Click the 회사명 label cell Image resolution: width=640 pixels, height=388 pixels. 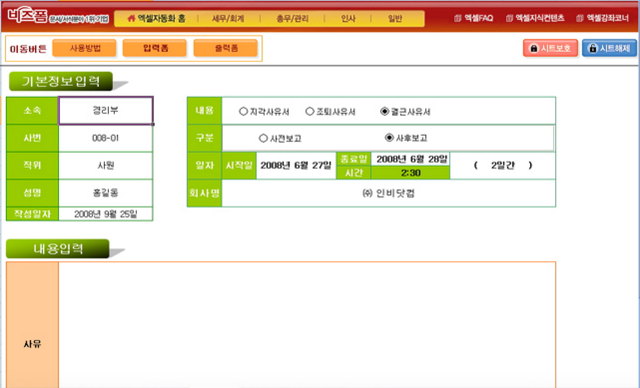pyautogui.click(x=204, y=193)
